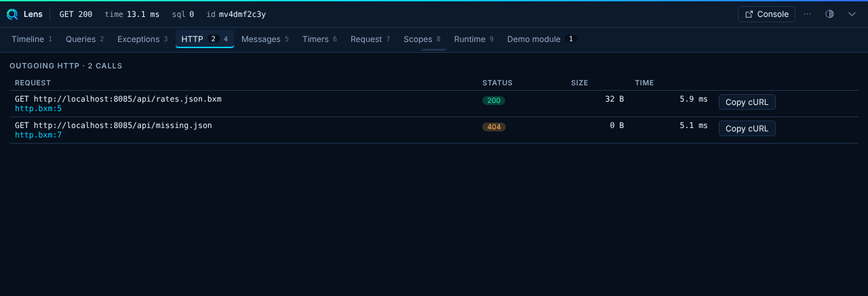Click the 32 B size value

[x=614, y=99]
